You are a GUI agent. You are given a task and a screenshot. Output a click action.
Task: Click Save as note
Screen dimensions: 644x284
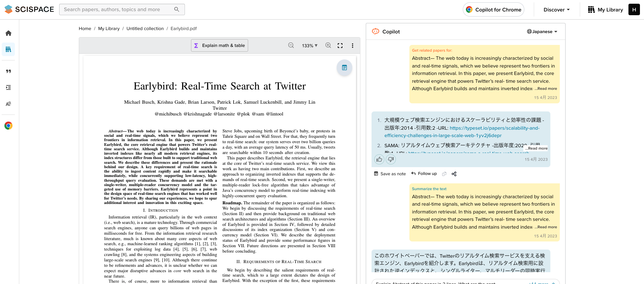click(x=390, y=174)
